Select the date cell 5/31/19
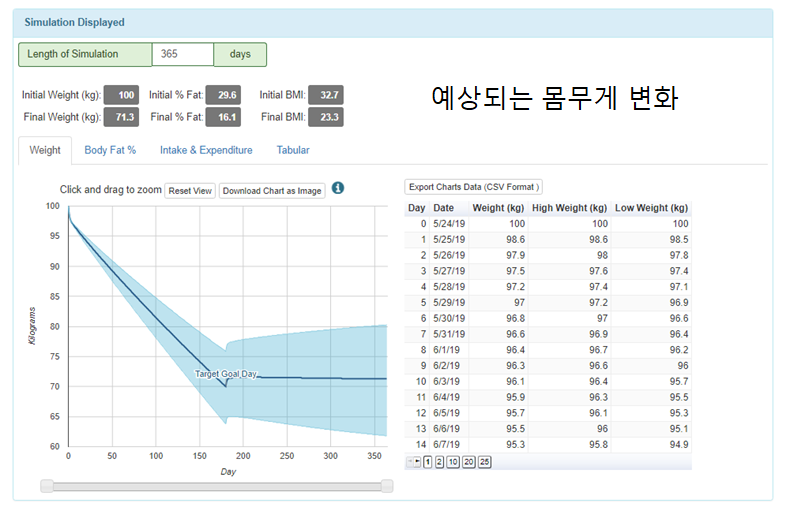Image resolution: width=786 pixels, height=517 pixels. point(449,334)
